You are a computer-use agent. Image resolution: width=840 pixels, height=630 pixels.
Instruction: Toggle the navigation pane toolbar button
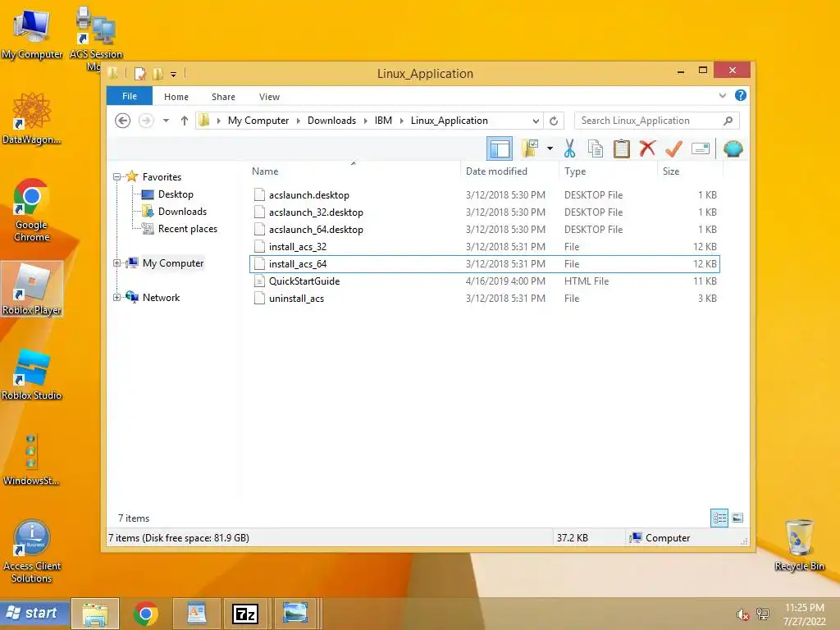tap(500, 149)
